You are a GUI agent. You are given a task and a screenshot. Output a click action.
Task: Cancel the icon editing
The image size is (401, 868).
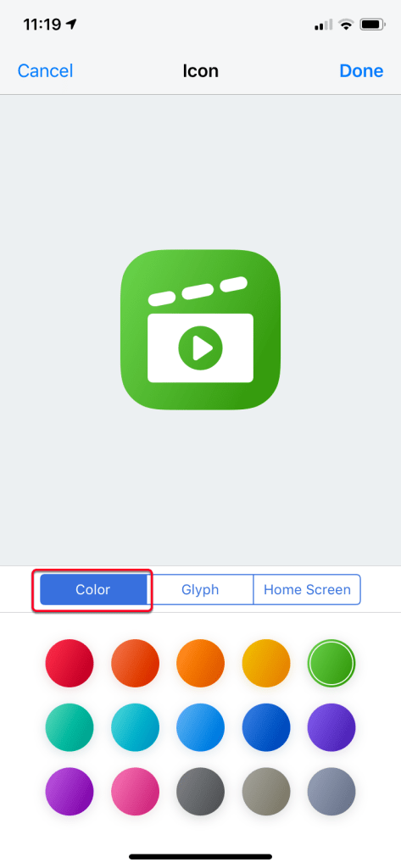pyautogui.click(x=46, y=71)
